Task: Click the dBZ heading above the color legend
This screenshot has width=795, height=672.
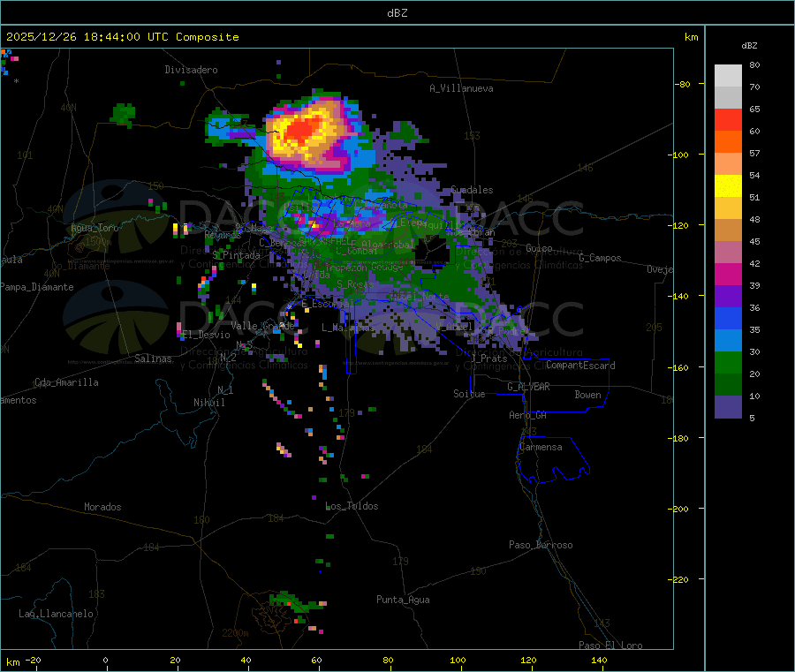Action: pyautogui.click(x=749, y=46)
